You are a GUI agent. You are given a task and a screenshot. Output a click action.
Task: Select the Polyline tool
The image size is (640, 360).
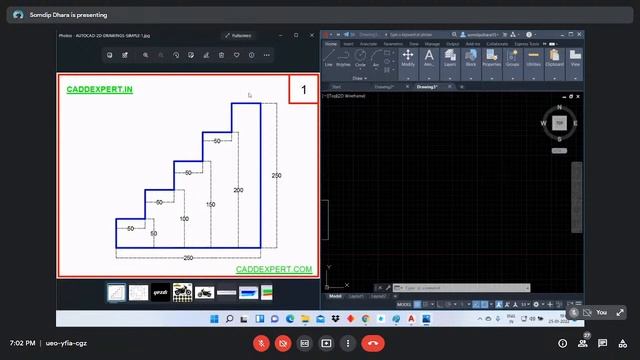[343, 58]
